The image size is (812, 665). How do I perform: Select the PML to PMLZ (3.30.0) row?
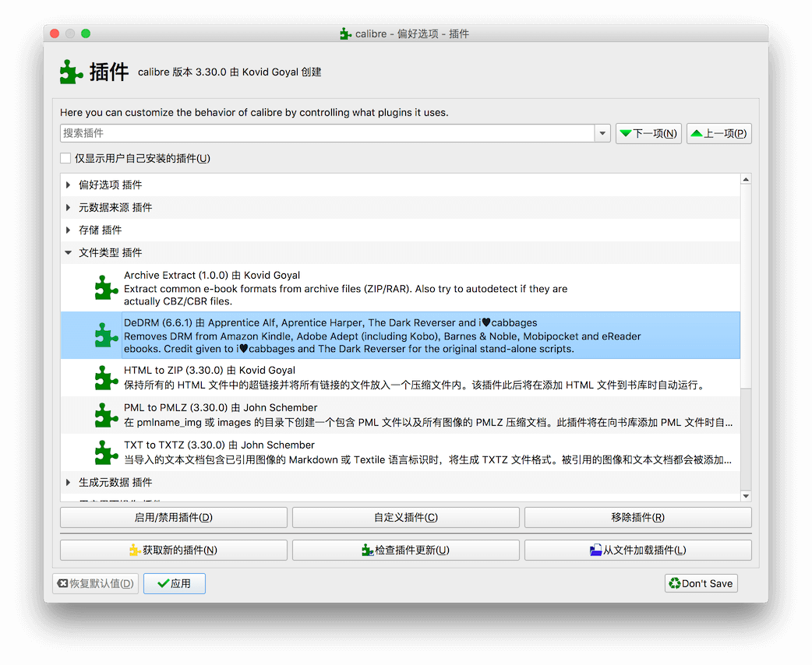[401, 415]
